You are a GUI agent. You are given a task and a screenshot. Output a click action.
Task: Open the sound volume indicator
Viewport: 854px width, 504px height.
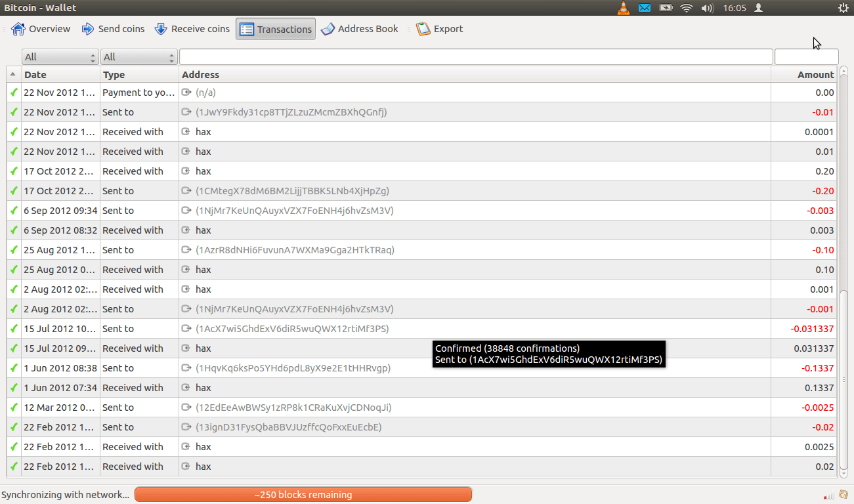707,8
